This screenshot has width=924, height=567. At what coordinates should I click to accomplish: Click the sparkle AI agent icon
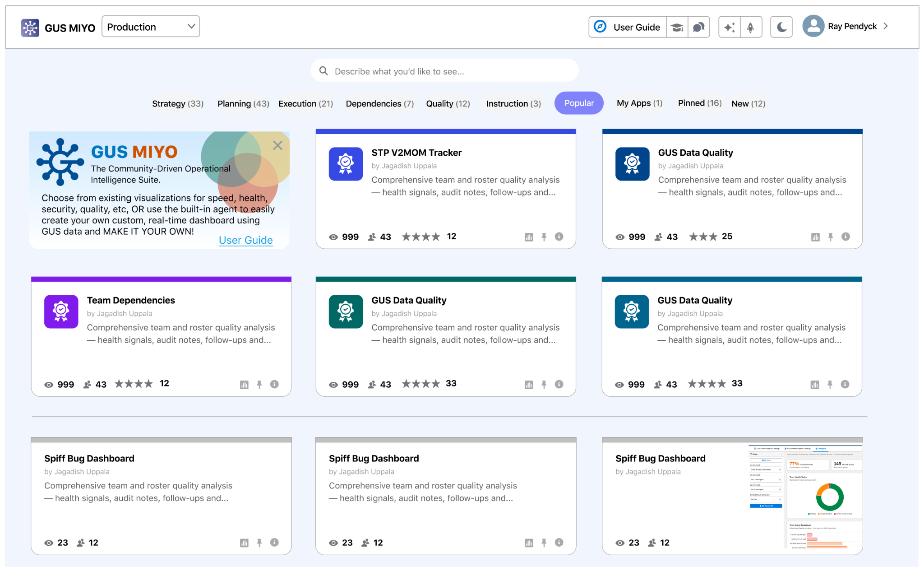point(729,27)
